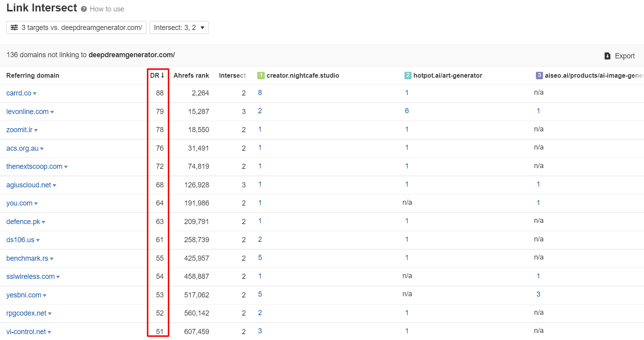
Task: Sort by Referring domain column header
Action: click(x=33, y=75)
